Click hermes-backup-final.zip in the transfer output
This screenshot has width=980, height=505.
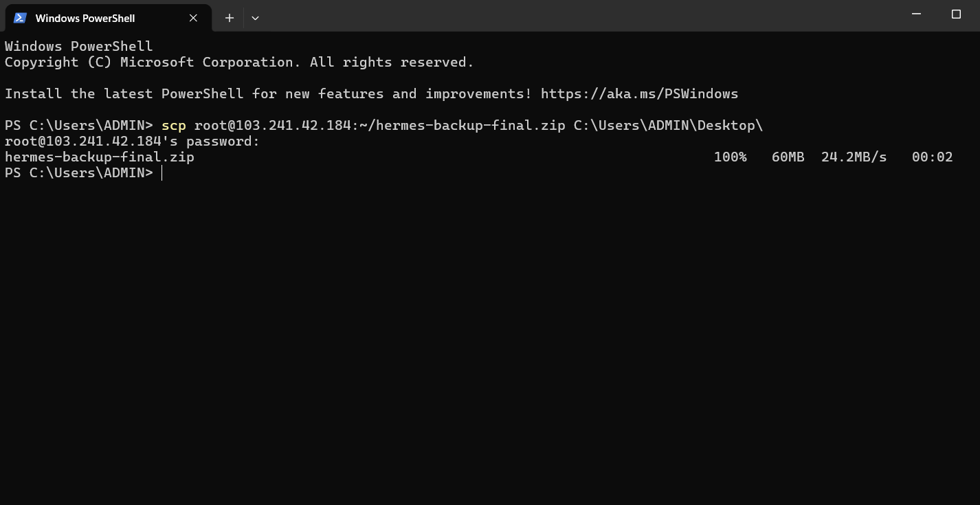[x=100, y=157]
